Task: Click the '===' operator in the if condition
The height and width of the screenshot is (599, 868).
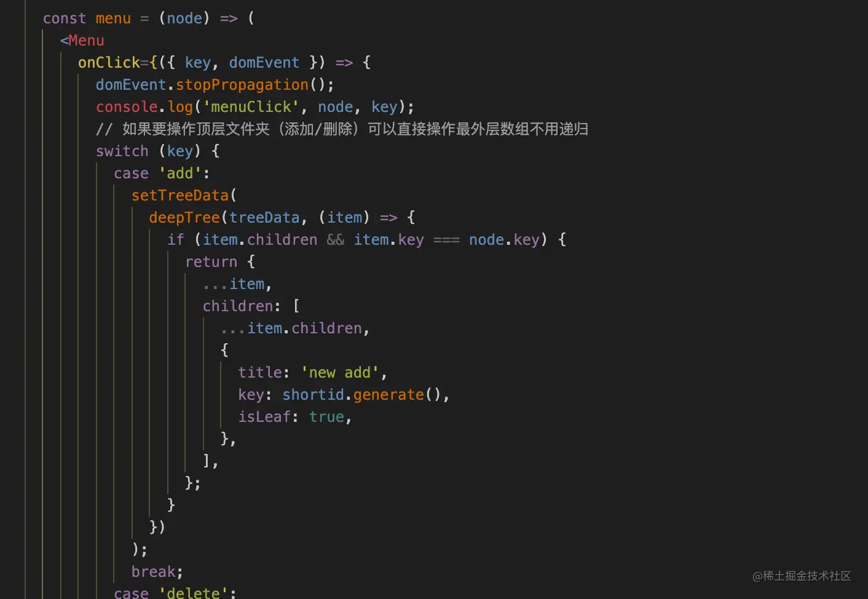Action: click(x=446, y=240)
